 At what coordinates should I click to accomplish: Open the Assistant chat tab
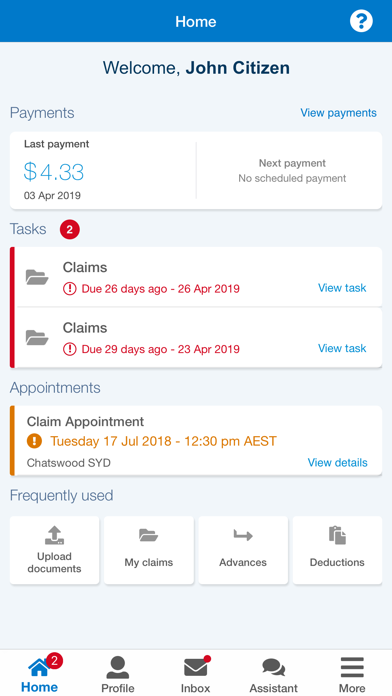tap(273, 674)
